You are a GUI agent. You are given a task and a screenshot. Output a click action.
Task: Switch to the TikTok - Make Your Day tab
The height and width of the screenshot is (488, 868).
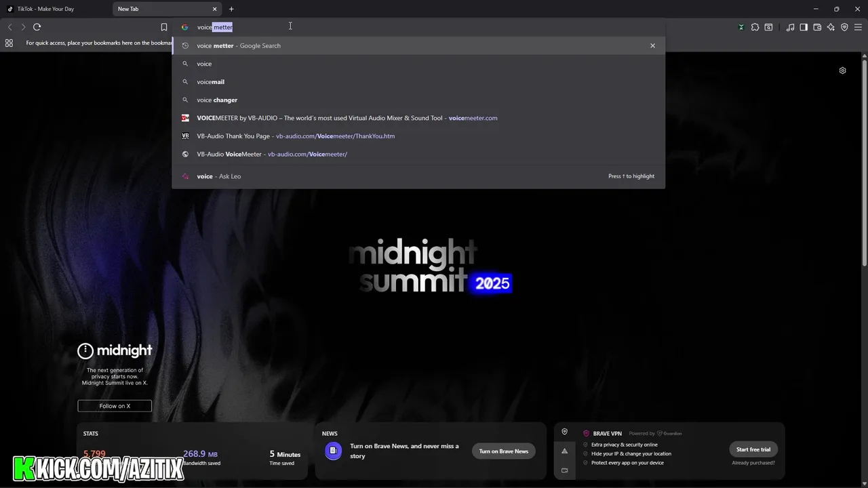coord(56,9)
